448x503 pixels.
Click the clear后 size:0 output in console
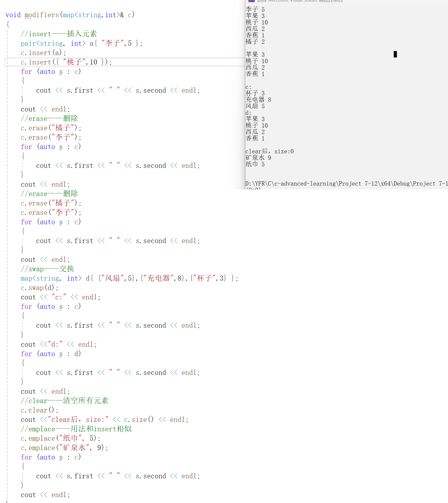coord(269,151)
